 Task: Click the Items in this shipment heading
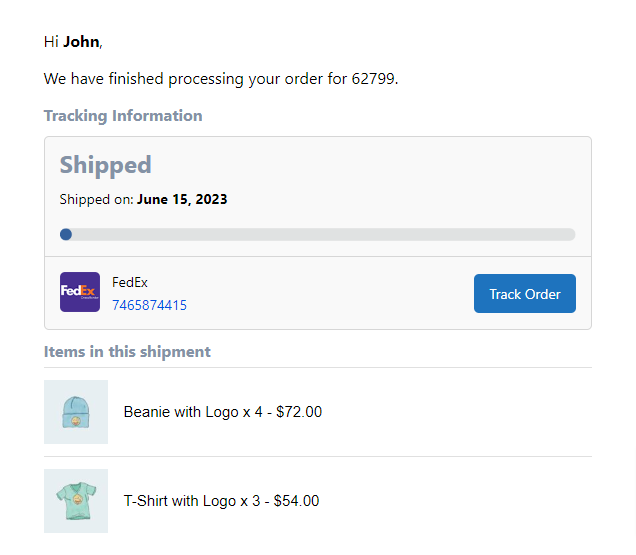pos(127,352)
